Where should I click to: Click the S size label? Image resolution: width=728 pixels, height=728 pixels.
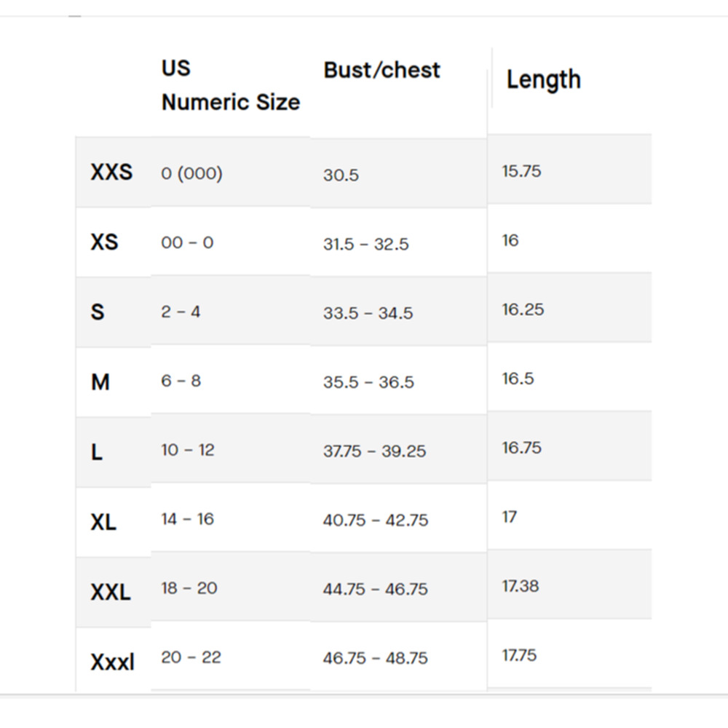pyautogui.click(x=98, y=312)
